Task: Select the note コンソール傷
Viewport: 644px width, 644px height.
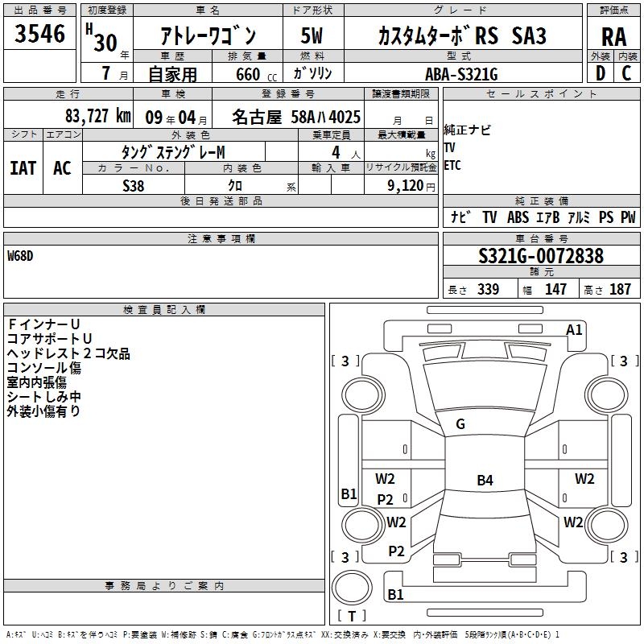Action: click(44, 368)
